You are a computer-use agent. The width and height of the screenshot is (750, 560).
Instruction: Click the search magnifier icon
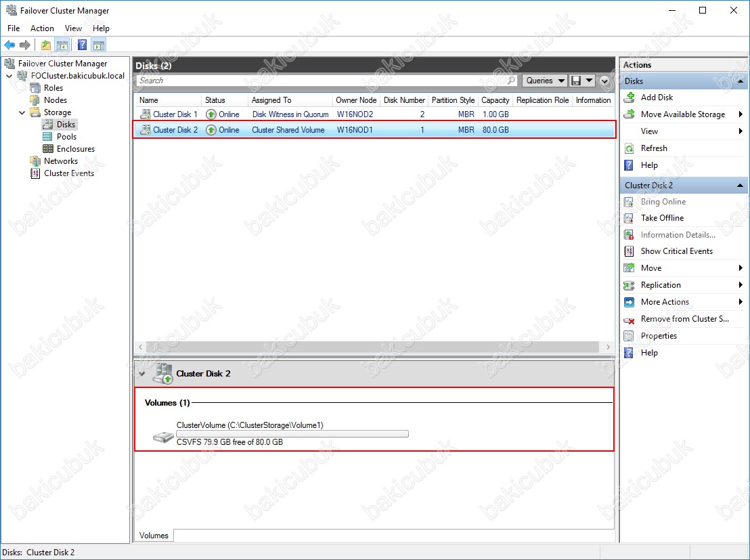pyautogui.click(x=511, y=81)
